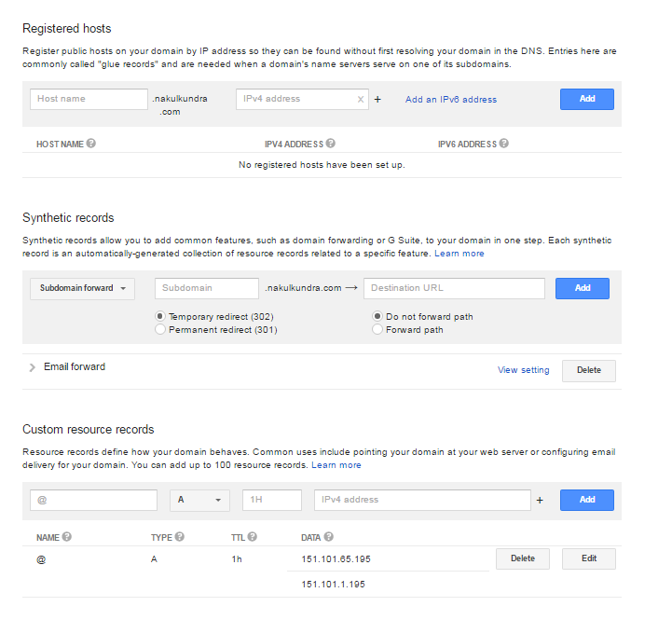The image size is (672, 620).
Task: Click plus icon after custom record IPv4 field
Action: point(540,501)
